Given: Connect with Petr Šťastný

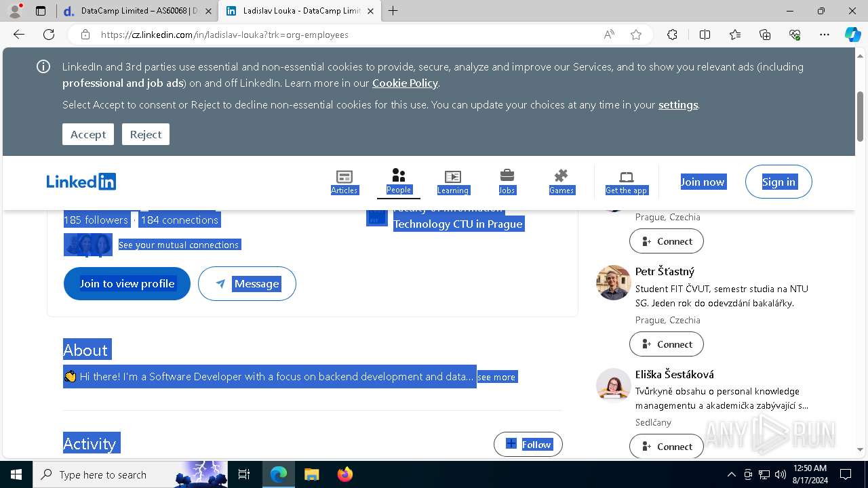Looking at the screenshot, I should [667, 344].
